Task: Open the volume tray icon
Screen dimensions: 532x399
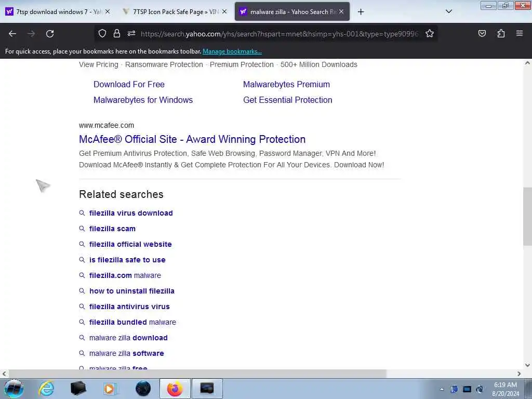Action: pos(480,389)
